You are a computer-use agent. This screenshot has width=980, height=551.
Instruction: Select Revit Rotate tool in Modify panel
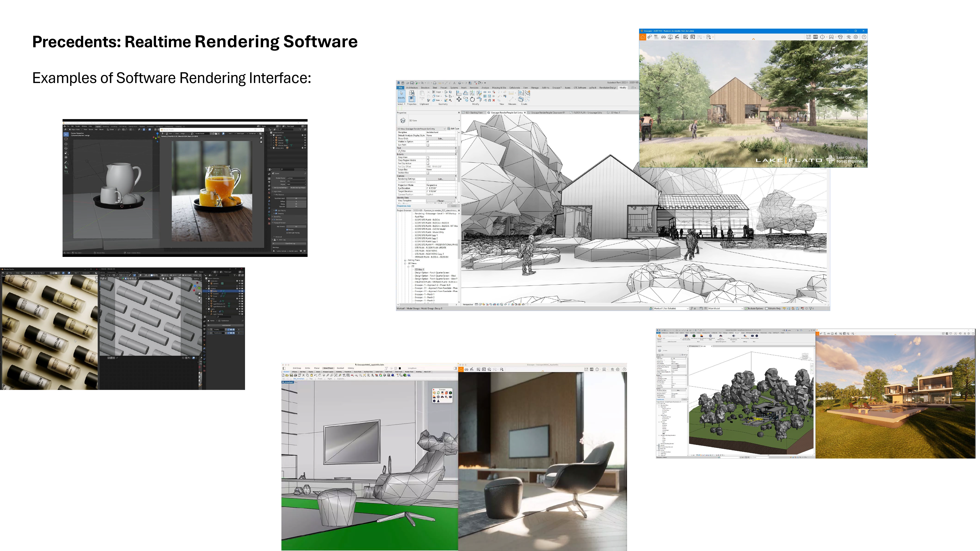pyautogui.click(x=473, y=99)
